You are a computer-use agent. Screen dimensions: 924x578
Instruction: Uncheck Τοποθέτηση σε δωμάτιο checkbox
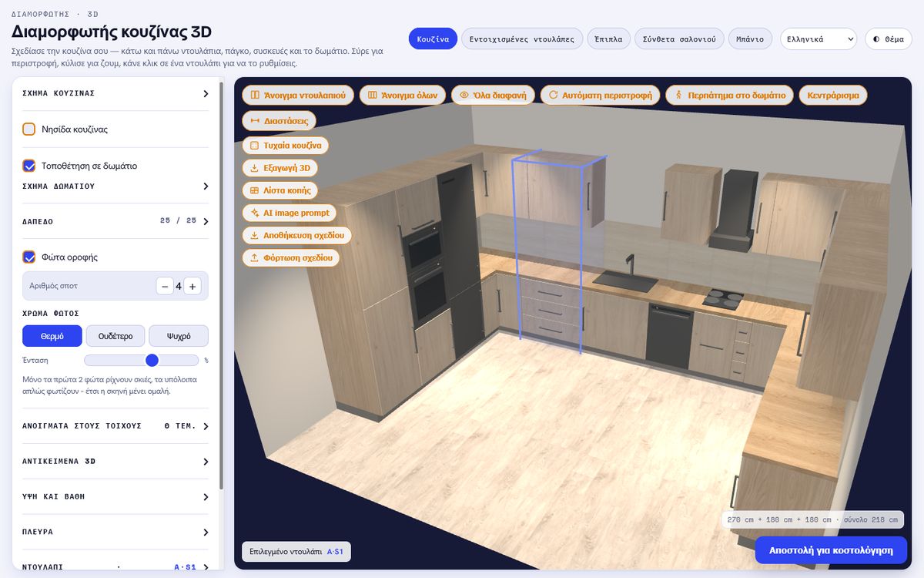(x=29, y=165)
